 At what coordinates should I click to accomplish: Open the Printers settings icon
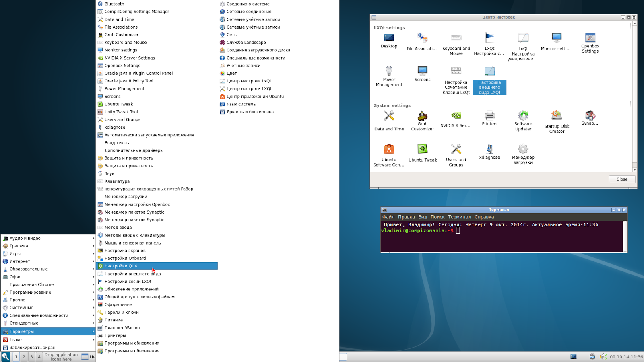pyautogui.click(x=489, y=117)
